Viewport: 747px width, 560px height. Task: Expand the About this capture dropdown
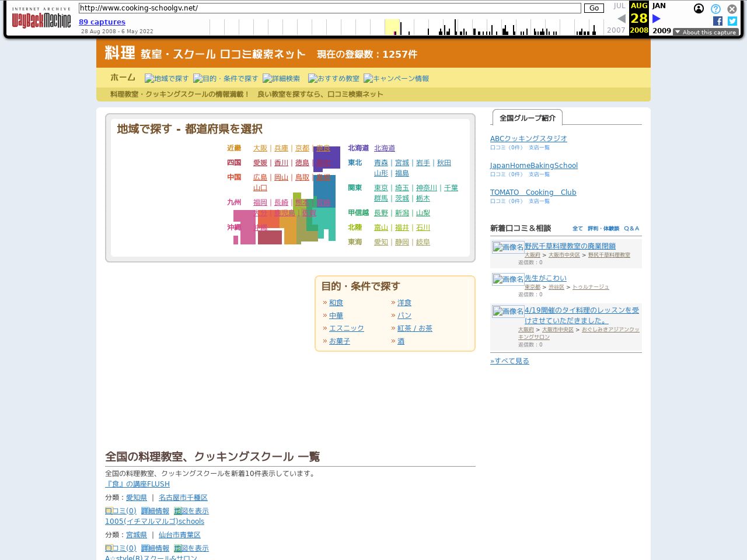tap(706, 32)
